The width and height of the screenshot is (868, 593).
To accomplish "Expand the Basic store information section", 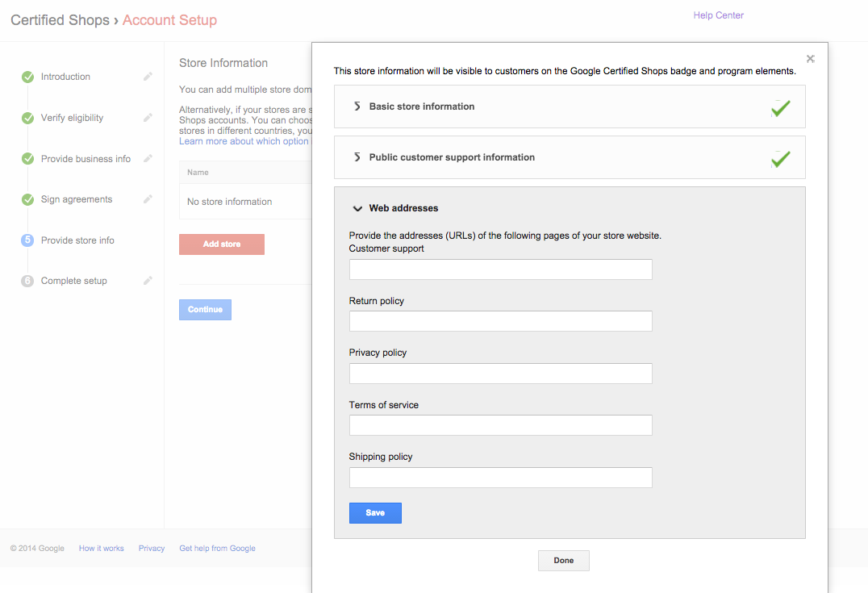I will pos(357,106).
